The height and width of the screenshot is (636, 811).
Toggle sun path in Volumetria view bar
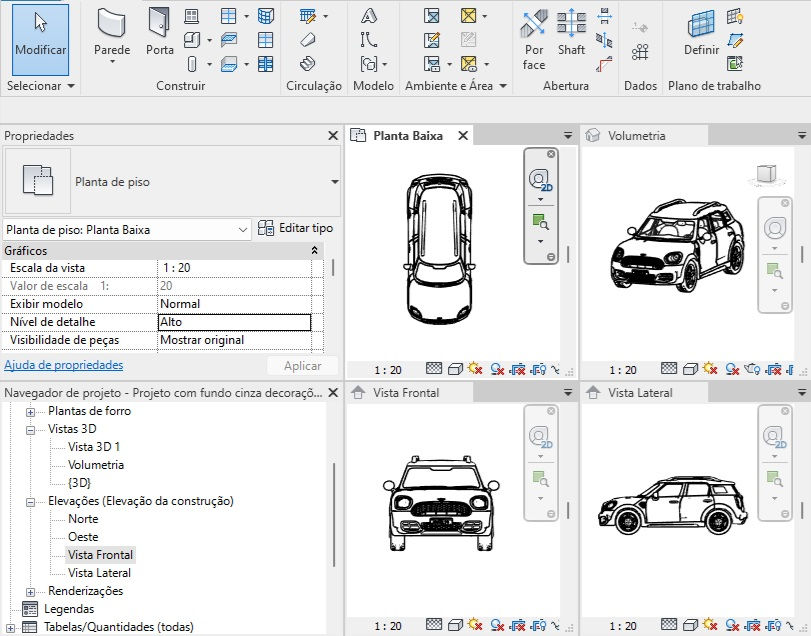710,369
